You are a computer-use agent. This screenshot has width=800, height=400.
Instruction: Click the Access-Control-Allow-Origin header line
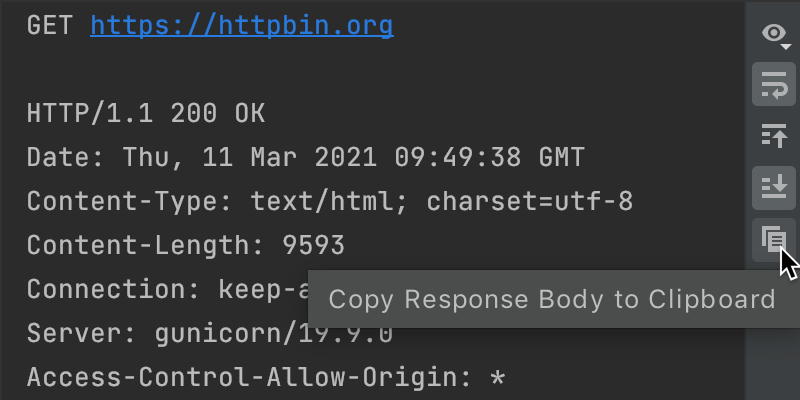click(x=266, y=378)
